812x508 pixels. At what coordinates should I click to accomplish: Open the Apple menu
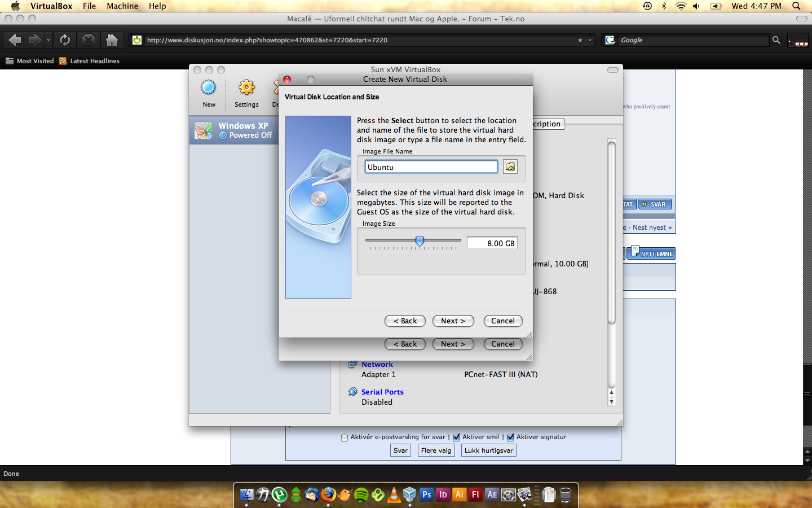pos(15,6)
